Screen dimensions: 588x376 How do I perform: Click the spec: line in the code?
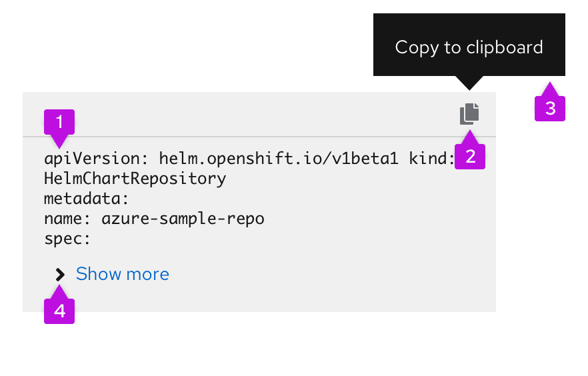[67, 239]
